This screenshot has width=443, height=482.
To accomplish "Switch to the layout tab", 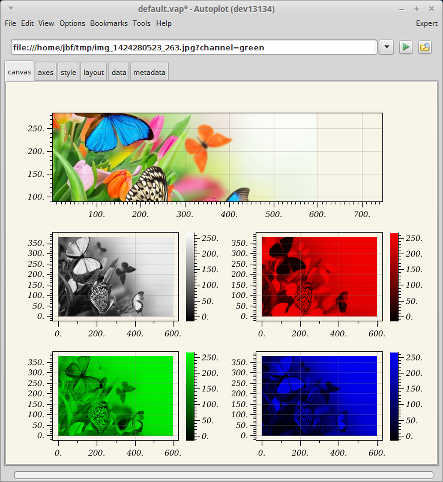I will point(94,72).
